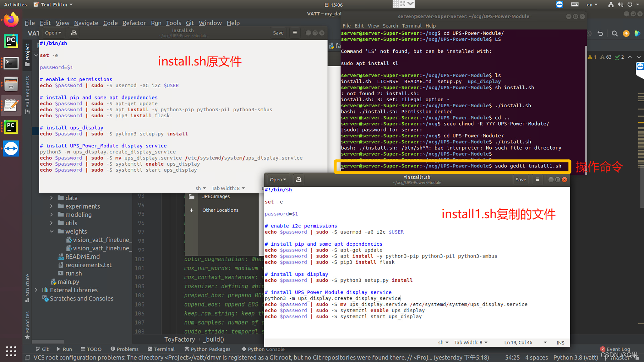Click the 13:06 clock in the top bar
Image resolution: width=644 pixels, height=362 pixels.
[334, 5]
